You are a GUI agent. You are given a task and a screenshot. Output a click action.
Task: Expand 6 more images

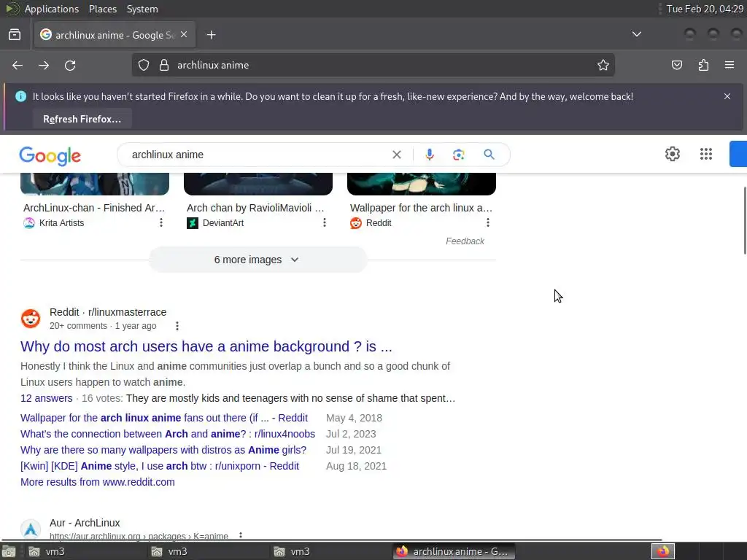coord(258,260)
